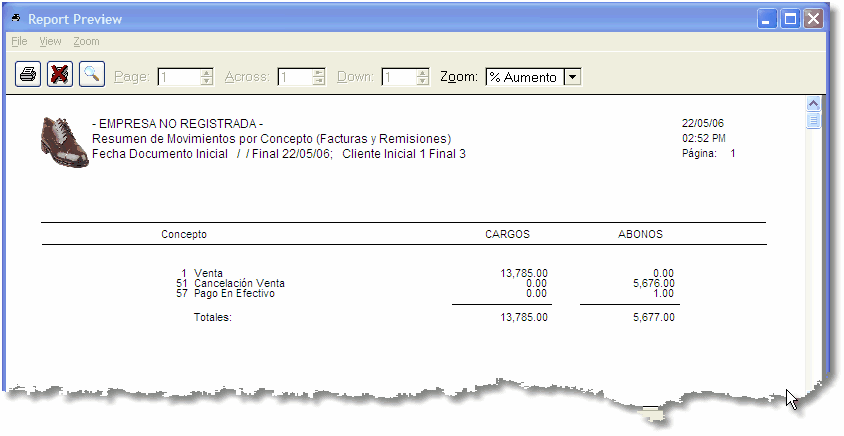Minimize the Report Preview window
This screenshot has height=436, width=844.
pyautogui.click(x=767, y=19)
